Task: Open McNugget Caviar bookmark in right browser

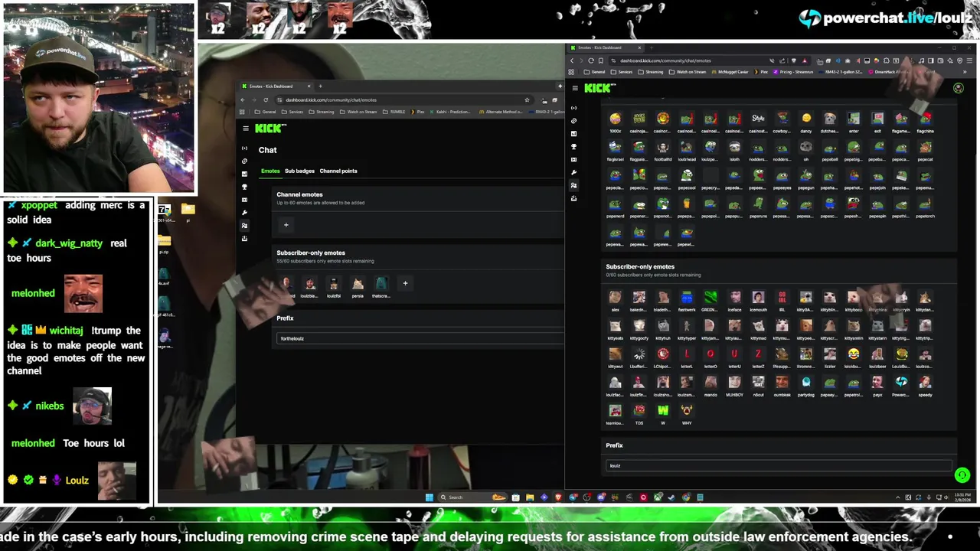Action: tap(730, 72)
